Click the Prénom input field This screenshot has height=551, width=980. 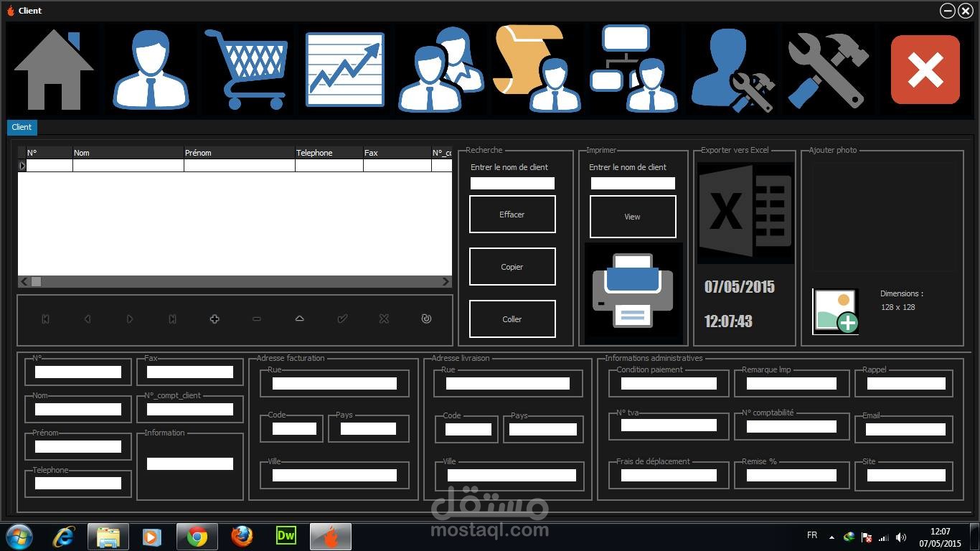click(x=78, y=447)
